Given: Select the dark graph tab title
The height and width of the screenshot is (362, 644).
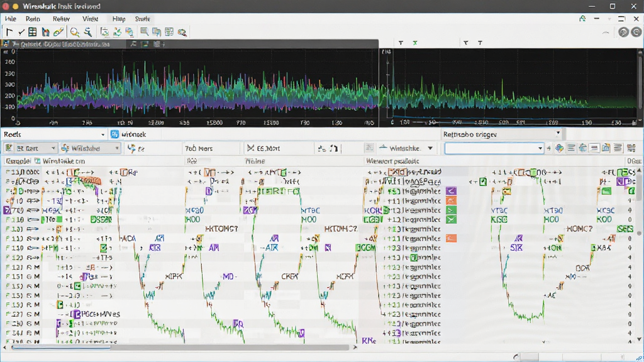Looking at the screenshot, I should point(65,44).
